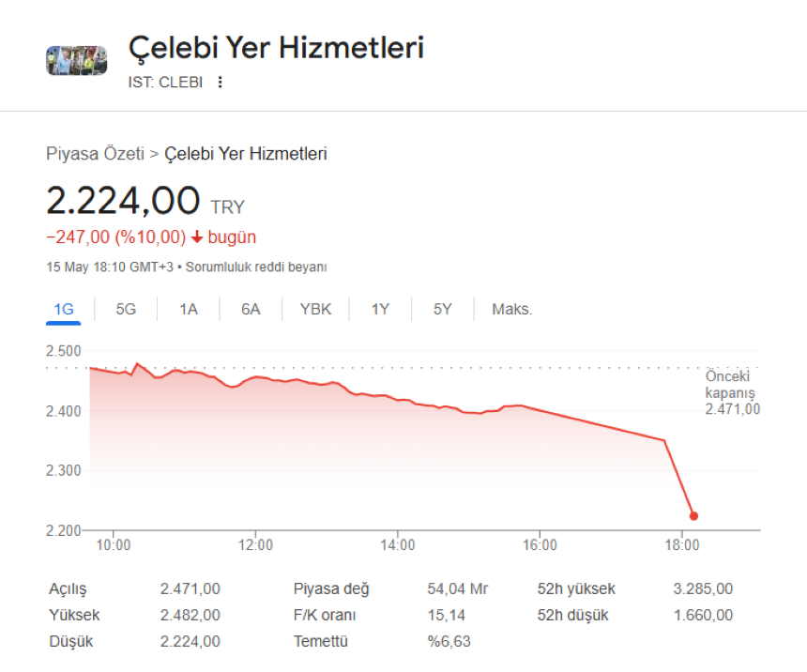Open the Sorumluluk reddi beyanı link
Screen dimensions: 807x672
(x=256, y=267)
